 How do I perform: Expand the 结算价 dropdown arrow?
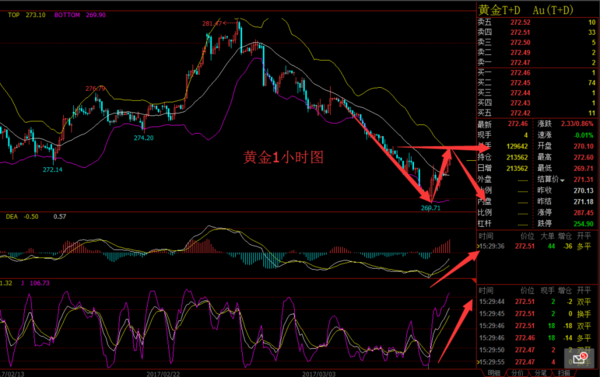pyautogui.click(x=562, y=180)
